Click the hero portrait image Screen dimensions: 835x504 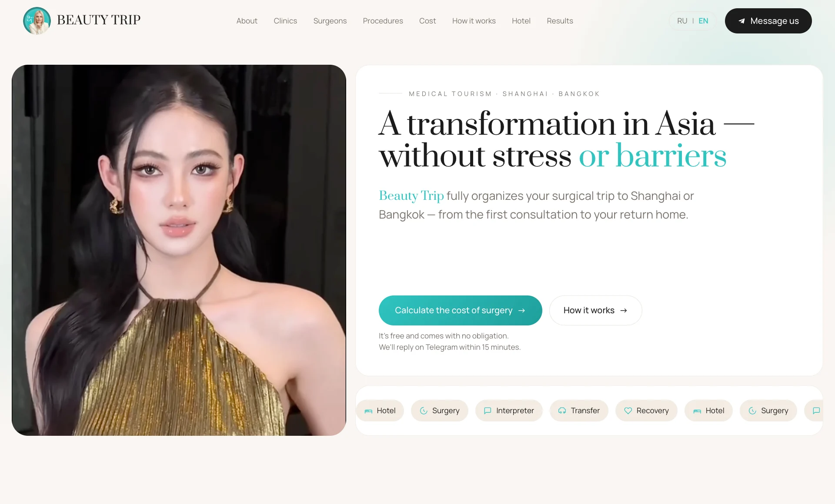click(x=179, y=250)
